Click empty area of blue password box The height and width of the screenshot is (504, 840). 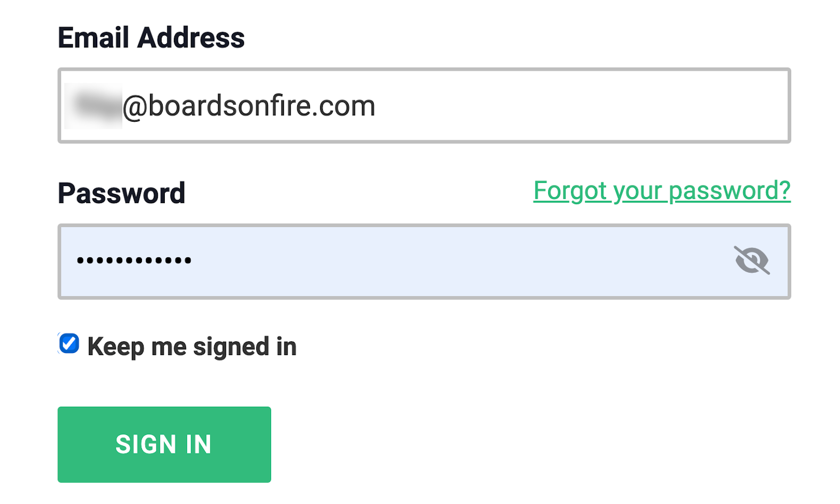click(452, 261)
